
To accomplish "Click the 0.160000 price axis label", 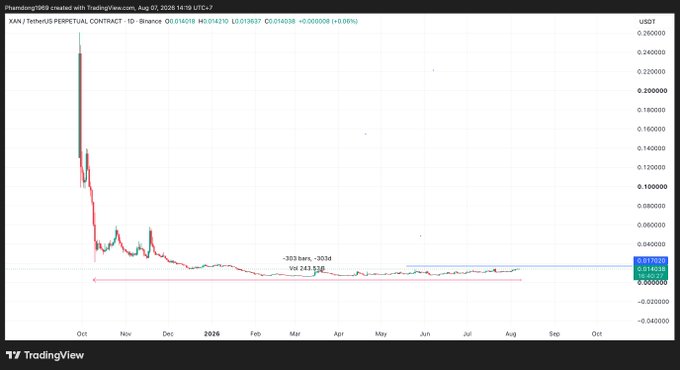I will pyautogui.click(x=651, y=129).
